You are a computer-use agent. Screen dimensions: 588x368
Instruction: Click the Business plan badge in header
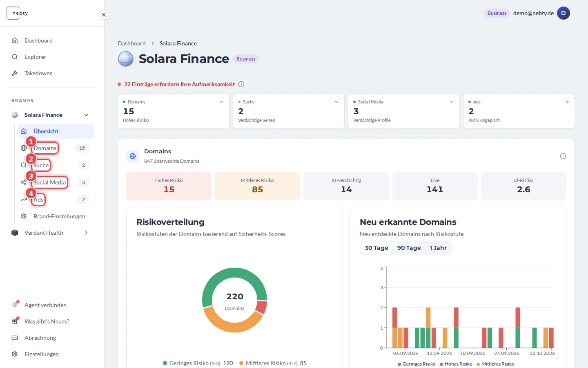click(x=497, y=13)
